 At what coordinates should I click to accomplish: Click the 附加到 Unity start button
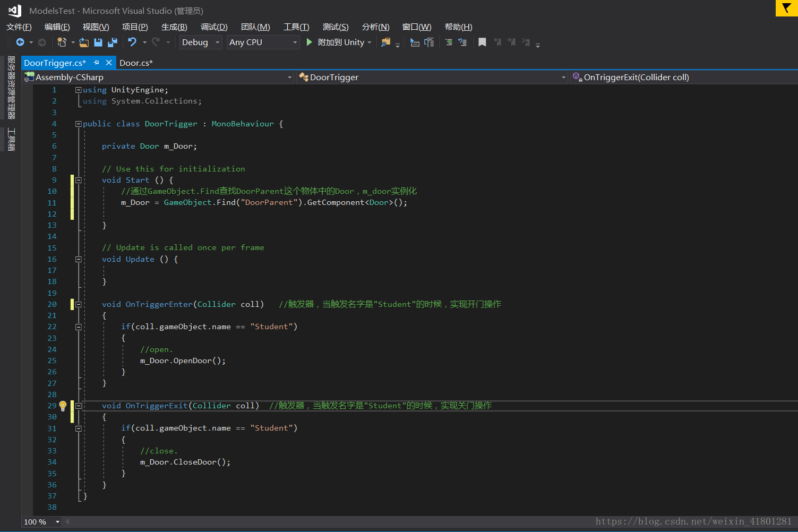[336, 42]
